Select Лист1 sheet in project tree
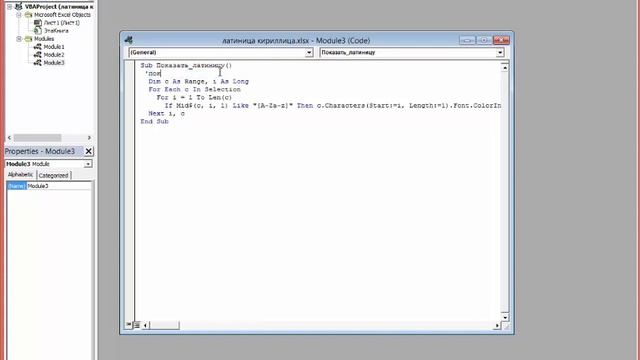 62,23
